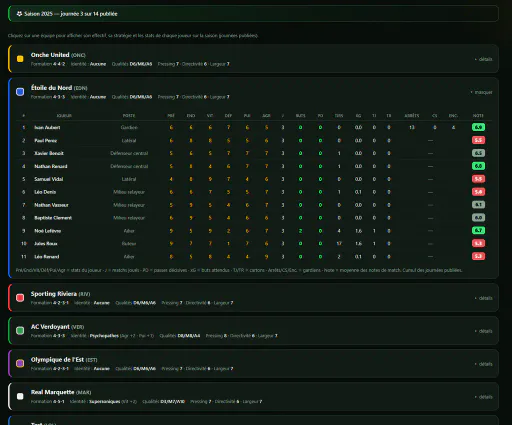Click the Real Marquette team title
The height and width of the screenshot is (425, 512).
pos(53,392)
